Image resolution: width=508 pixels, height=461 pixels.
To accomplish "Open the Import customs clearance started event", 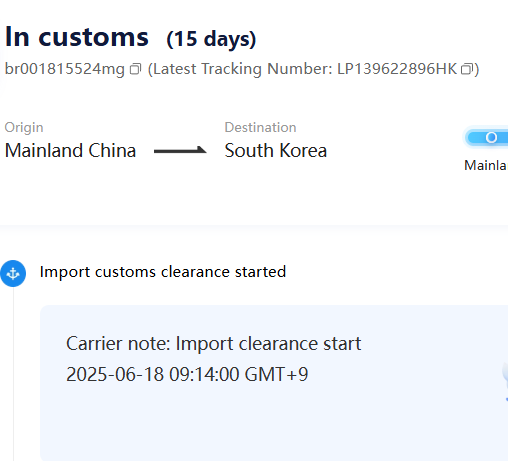I will click(x=163, y=272).
